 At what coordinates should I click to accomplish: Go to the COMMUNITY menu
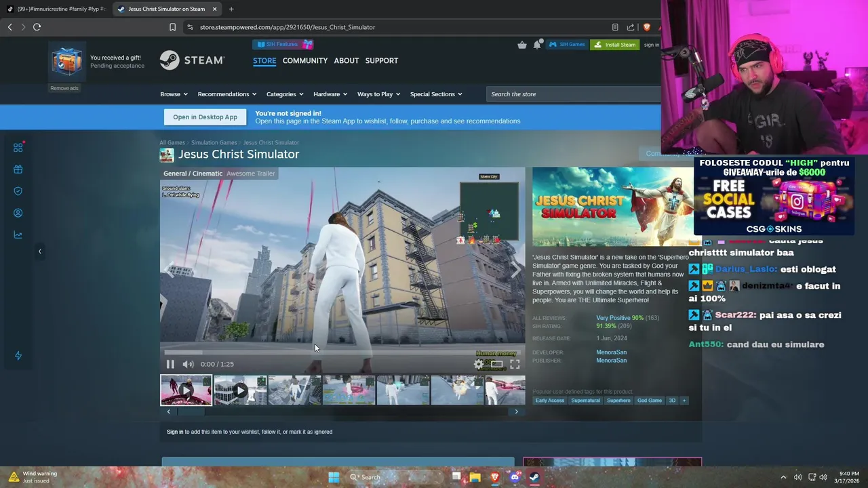click(x=305, y=60)
